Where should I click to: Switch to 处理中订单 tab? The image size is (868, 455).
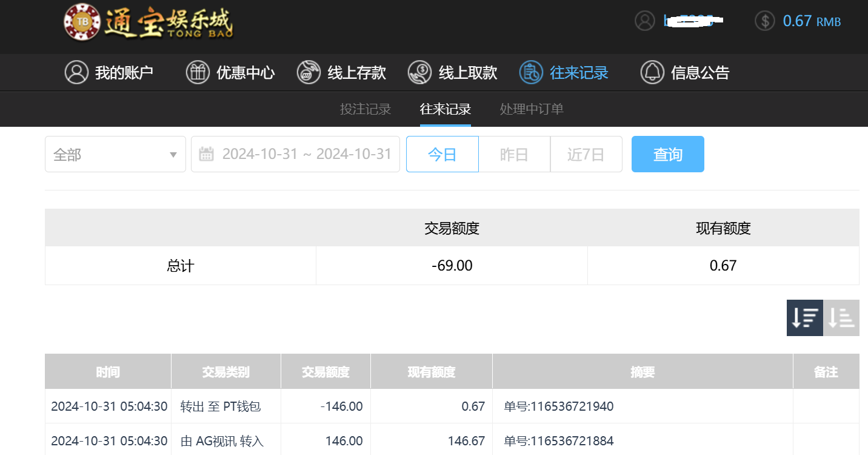[532, 109]
